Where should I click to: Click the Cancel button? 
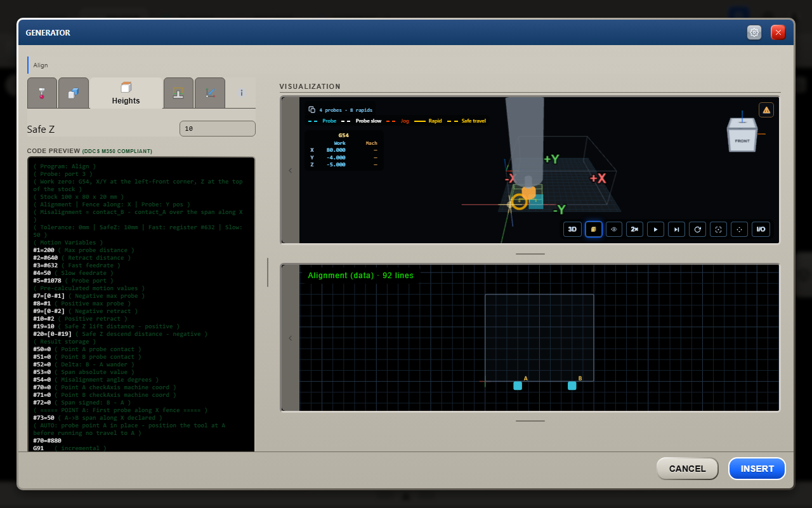point(687,469)
